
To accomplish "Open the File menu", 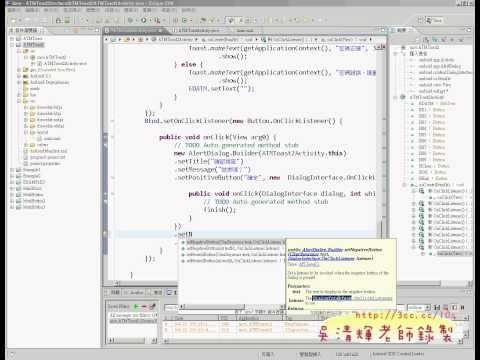I will pyautogui.click(x=14, y=10).
